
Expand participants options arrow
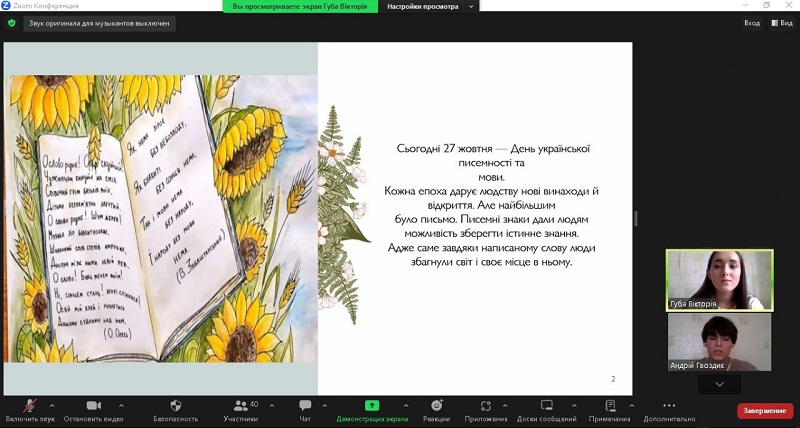[x=271, y=406]
